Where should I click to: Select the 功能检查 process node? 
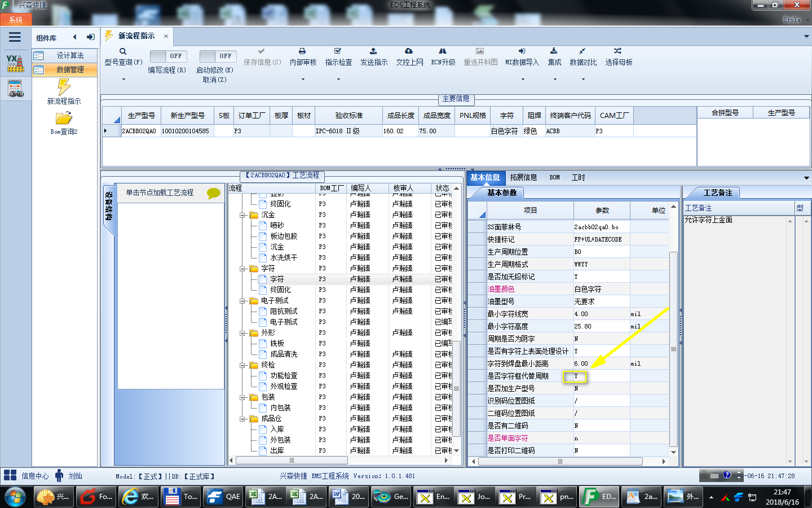(284, 376)
